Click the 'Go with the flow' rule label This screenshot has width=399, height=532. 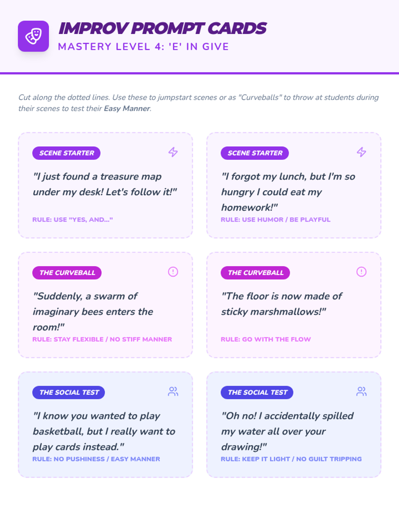pyautogui.click(x=266, y=339)
